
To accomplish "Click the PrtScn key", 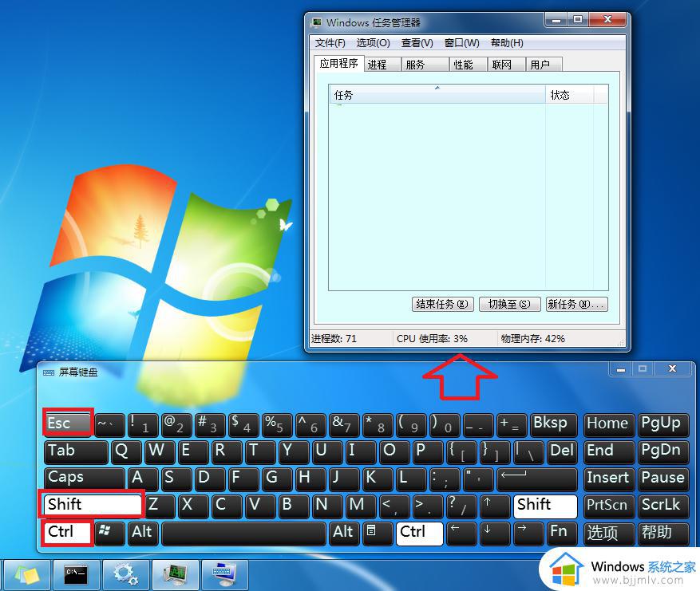I will point(608,506).
